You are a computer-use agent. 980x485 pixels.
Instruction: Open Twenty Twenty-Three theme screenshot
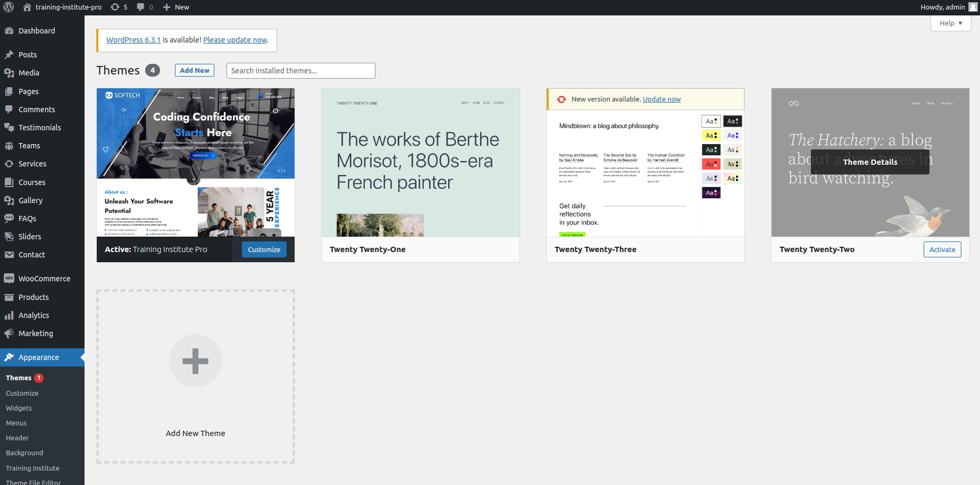coord(646,173)
